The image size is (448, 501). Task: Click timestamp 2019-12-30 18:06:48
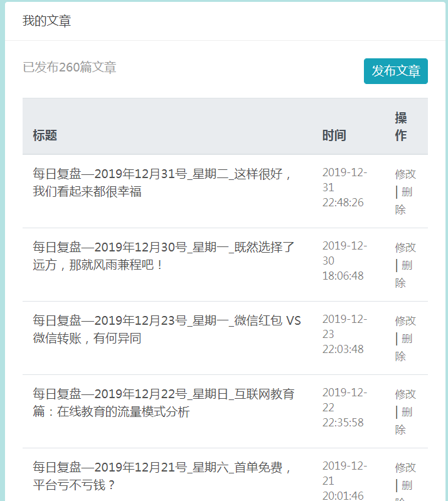tap(344, 261)
